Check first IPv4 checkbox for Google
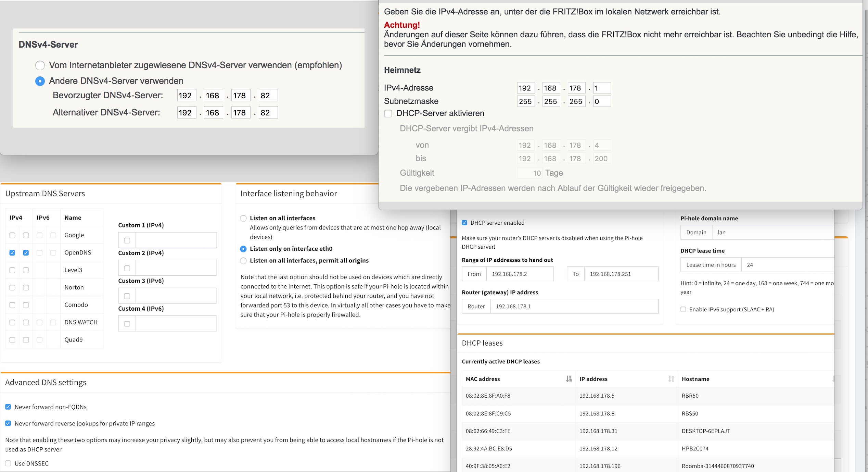Image resolution: width=868 pixels, height=472 pixels. tap(12, 235)
